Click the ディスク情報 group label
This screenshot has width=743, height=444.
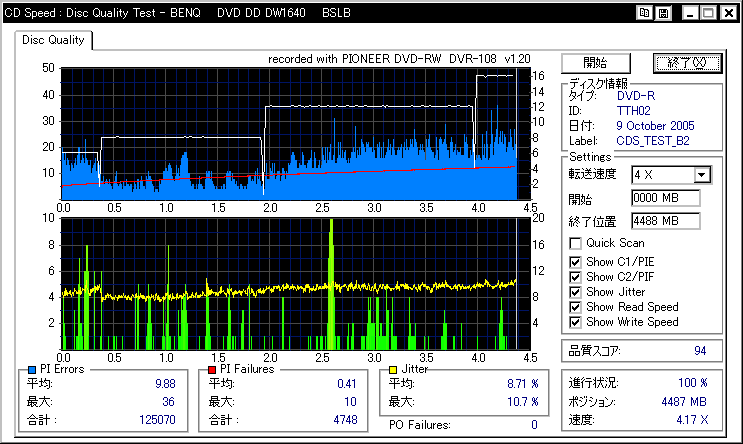click(598, 84)
